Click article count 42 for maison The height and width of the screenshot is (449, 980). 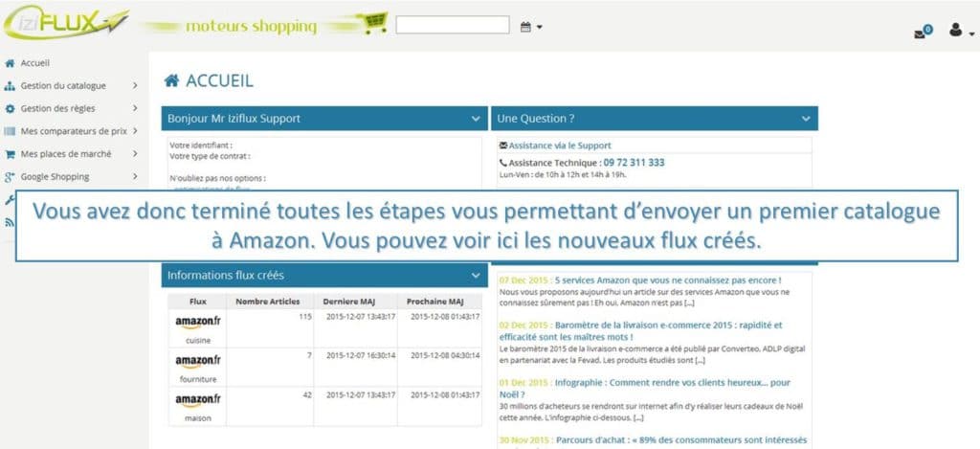pyautogui.click(x=307, y=394)
